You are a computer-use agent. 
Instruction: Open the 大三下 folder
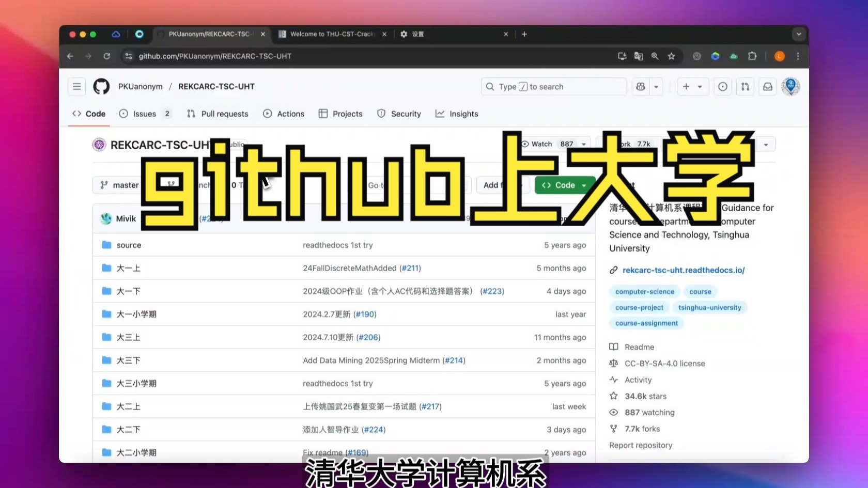click(128, 360)
